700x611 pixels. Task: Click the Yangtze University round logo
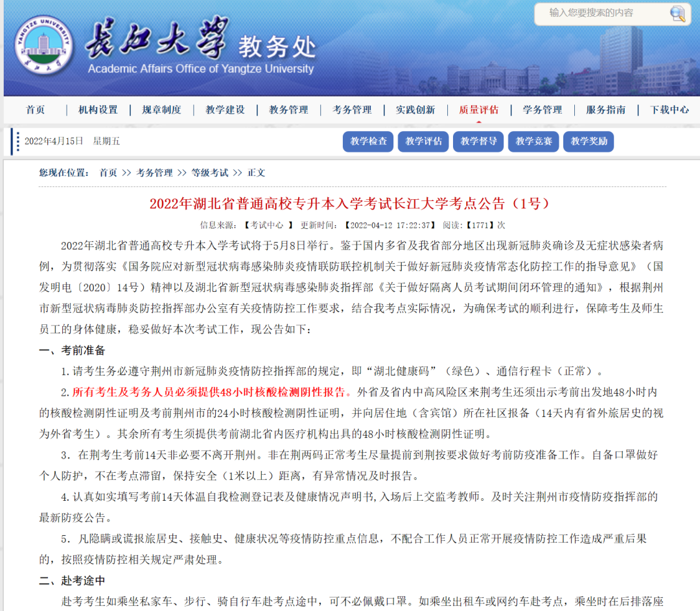pos(43,45)
